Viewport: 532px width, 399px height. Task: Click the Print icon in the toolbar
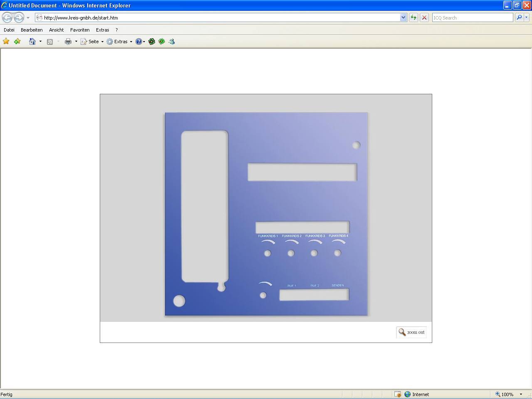coord(68,42)
